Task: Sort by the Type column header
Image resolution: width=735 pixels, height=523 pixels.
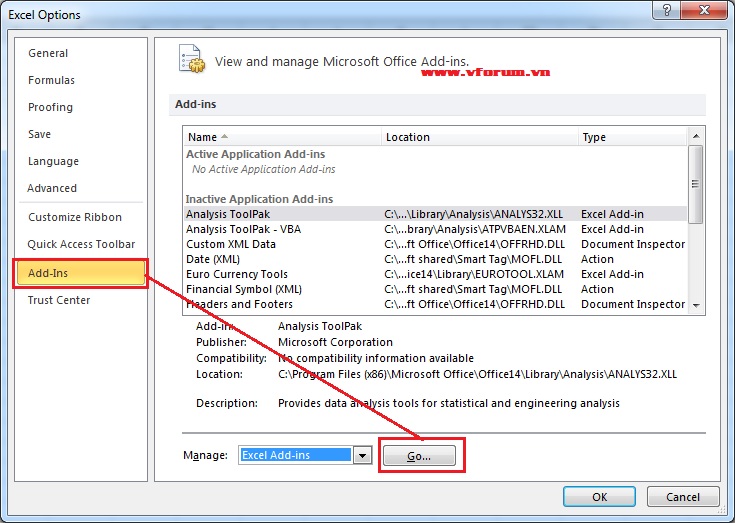Action: 632,137
